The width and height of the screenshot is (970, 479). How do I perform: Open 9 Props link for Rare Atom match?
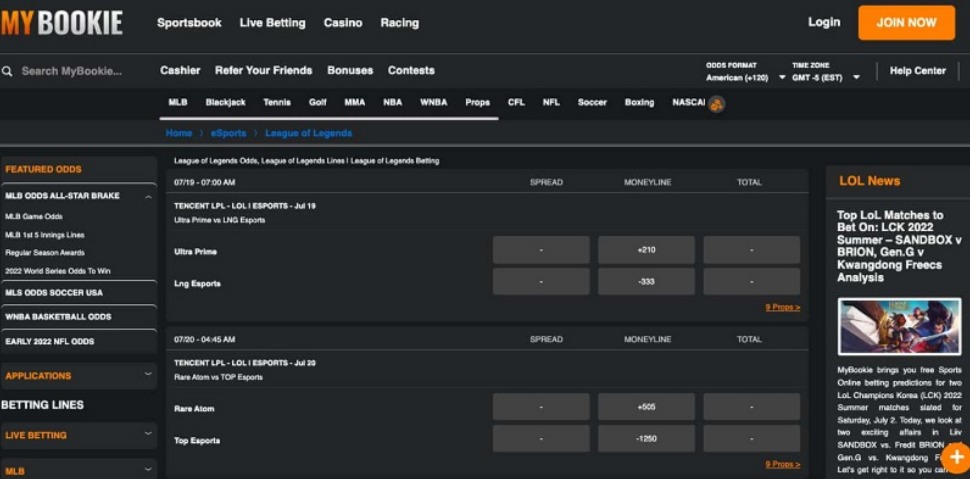point(782,464)
